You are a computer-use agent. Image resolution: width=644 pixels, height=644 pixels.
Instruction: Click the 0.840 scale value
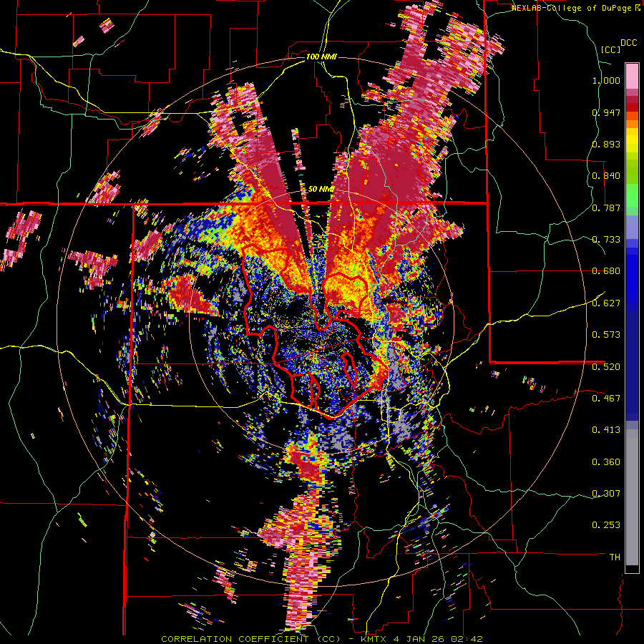coord(606,176)
